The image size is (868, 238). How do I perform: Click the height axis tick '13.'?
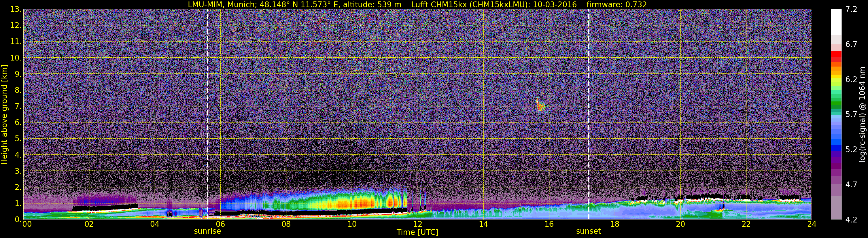[16, 9]
